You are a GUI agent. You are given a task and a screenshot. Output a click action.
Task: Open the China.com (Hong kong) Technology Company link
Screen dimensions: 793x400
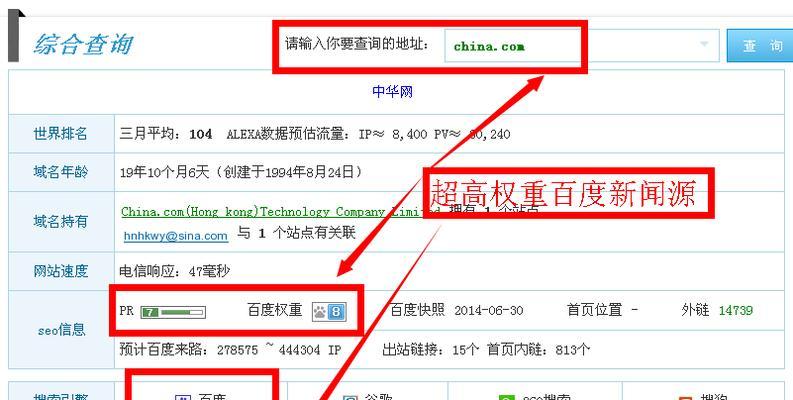tap(280, 212)
